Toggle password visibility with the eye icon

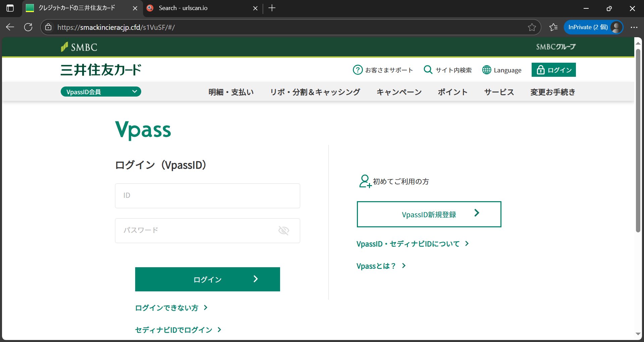click(284, 230)
